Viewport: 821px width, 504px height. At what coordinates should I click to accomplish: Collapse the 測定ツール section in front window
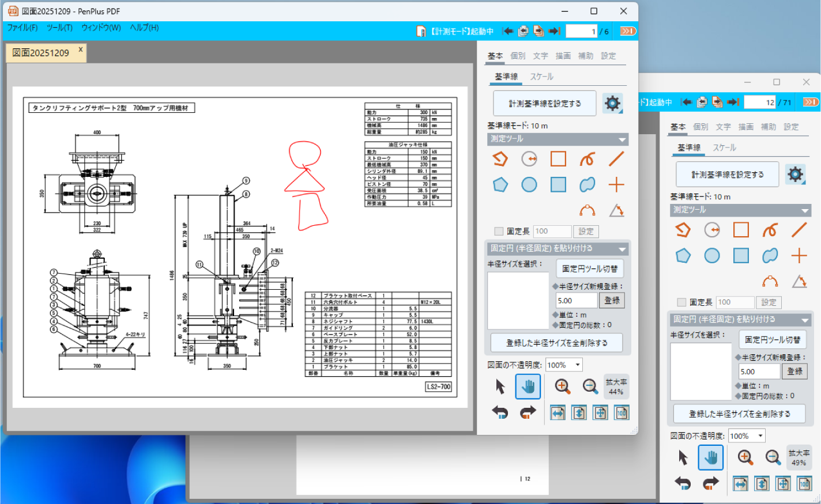coord(622,139)
